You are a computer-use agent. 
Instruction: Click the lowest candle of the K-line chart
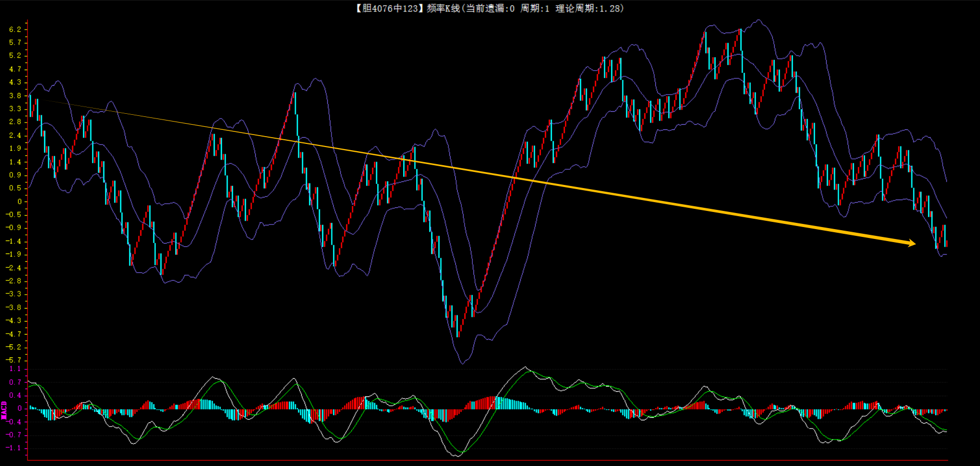[x=458, y=326]
